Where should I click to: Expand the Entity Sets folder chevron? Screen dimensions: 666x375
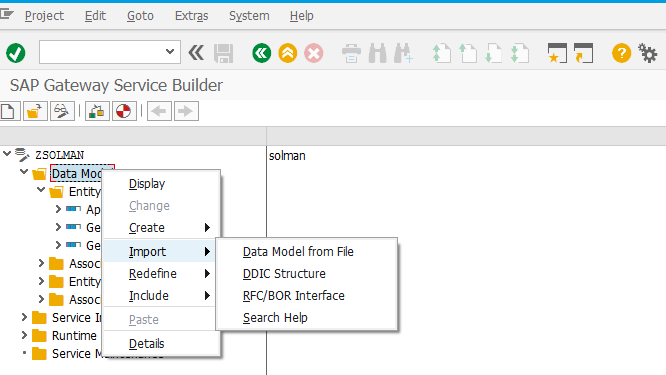[41, 281]
